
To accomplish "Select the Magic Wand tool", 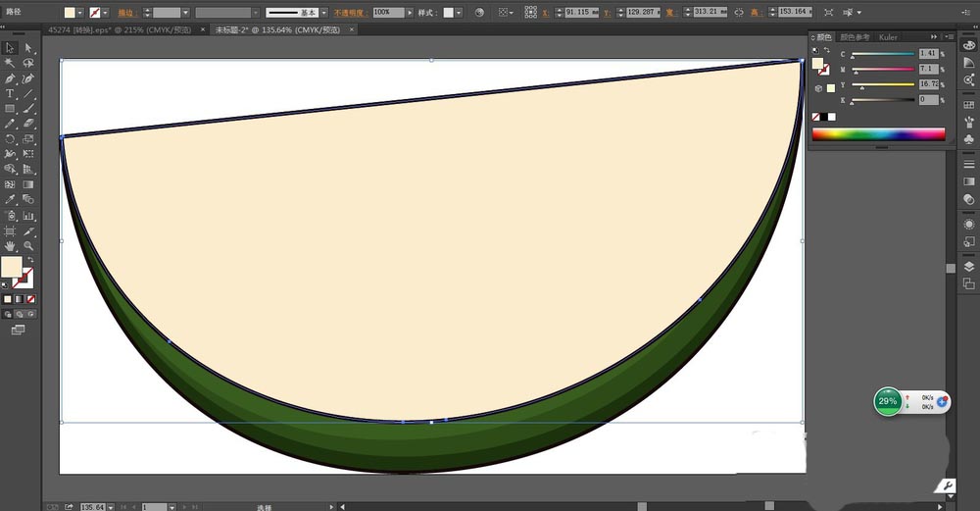I will point(10,63).
